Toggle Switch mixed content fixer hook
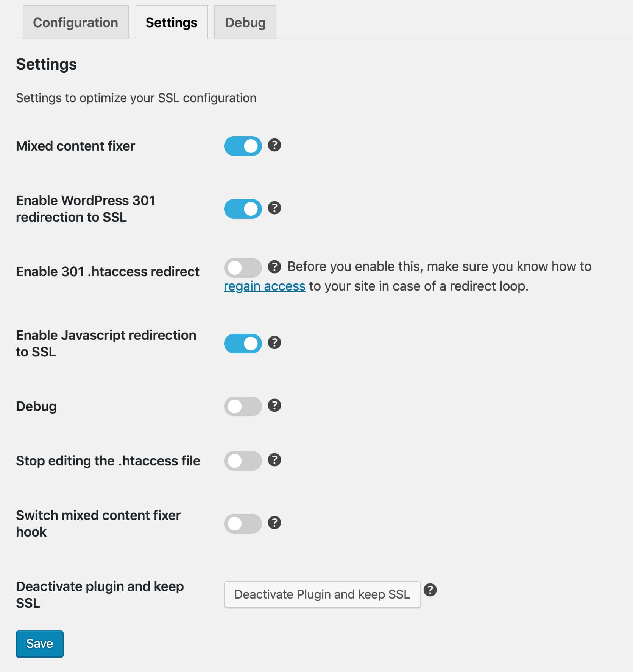Viewport: 633px width, 672px height. [x=243, y=523]
